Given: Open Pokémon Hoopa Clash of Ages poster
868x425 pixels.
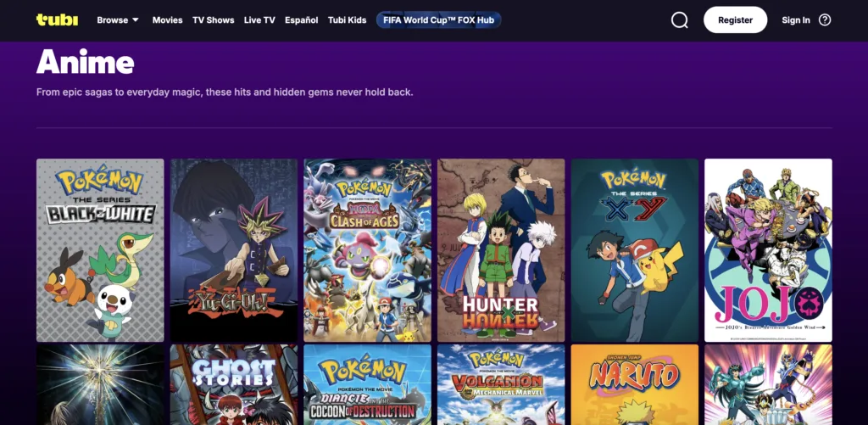Looking at the screenshot, I should click(368, 250).
